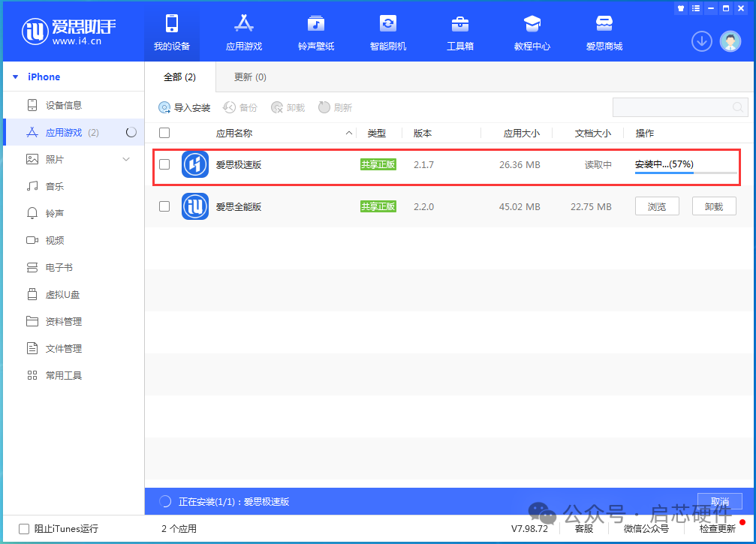Viewport: 756px width, 544px height.
Task: Open the 应用游戏 top navigation icon
Action: (244, 23)
